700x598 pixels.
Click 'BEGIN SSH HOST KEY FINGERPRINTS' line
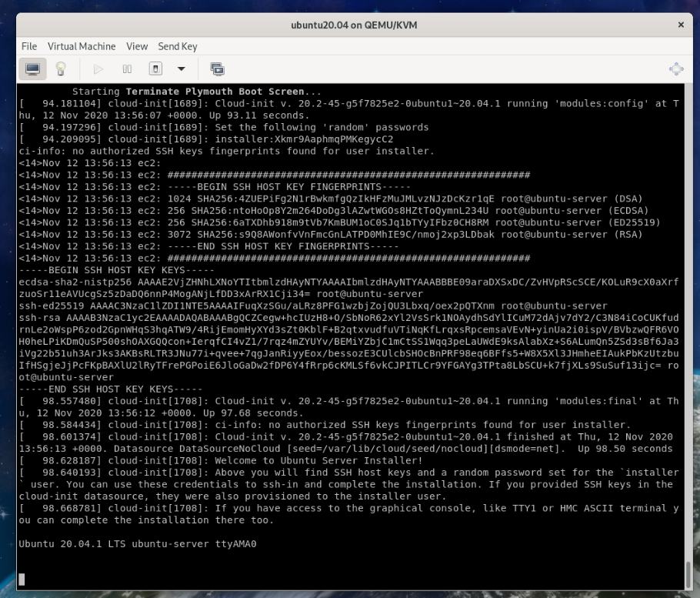(215, 187)
